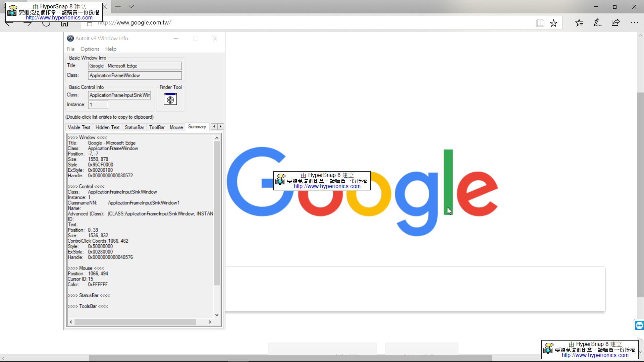This screenshot has height=362, width=644.
Task: Click the Google search box
Action: click(x=415, y=289)
